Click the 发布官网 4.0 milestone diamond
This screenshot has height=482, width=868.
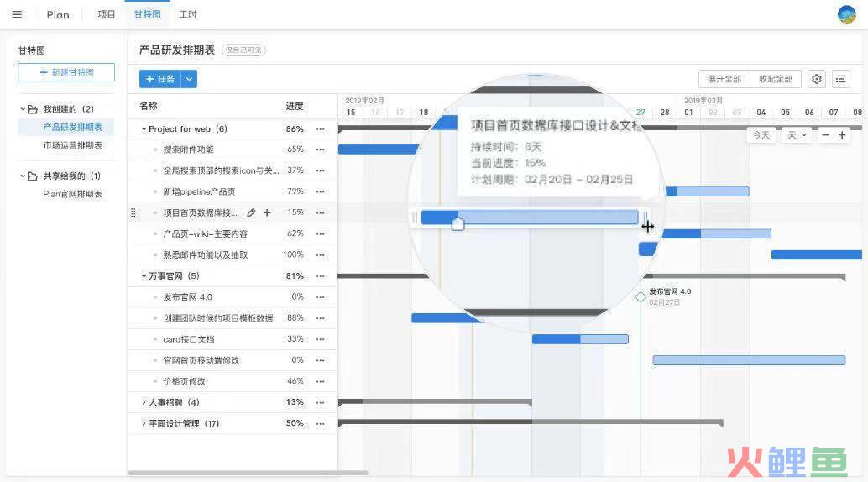[x=641, y=297]
